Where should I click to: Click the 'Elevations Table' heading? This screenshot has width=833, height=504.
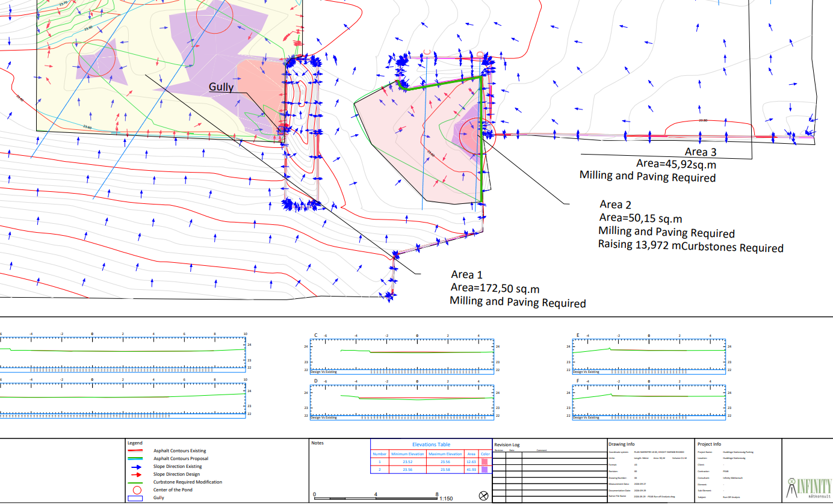tap(431, 444)
